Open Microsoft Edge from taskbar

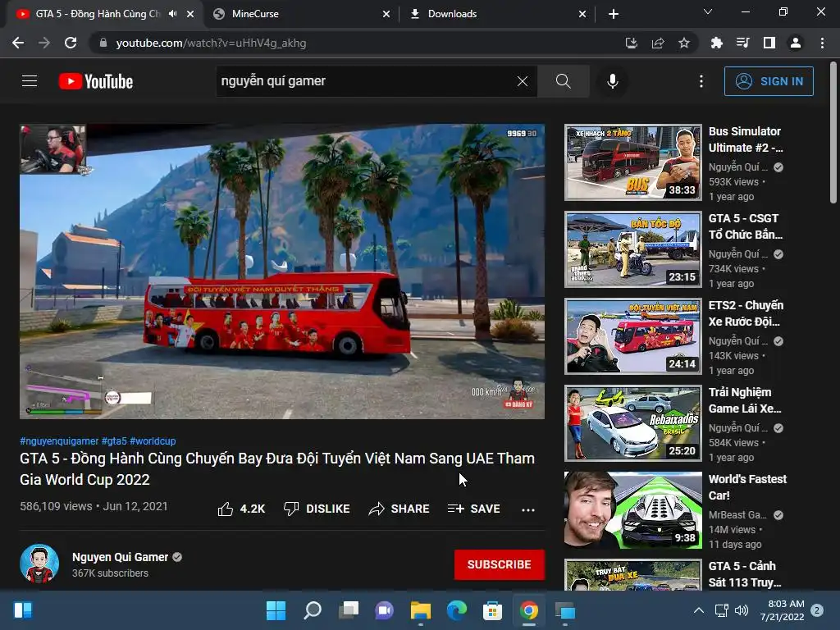point(456,610)
